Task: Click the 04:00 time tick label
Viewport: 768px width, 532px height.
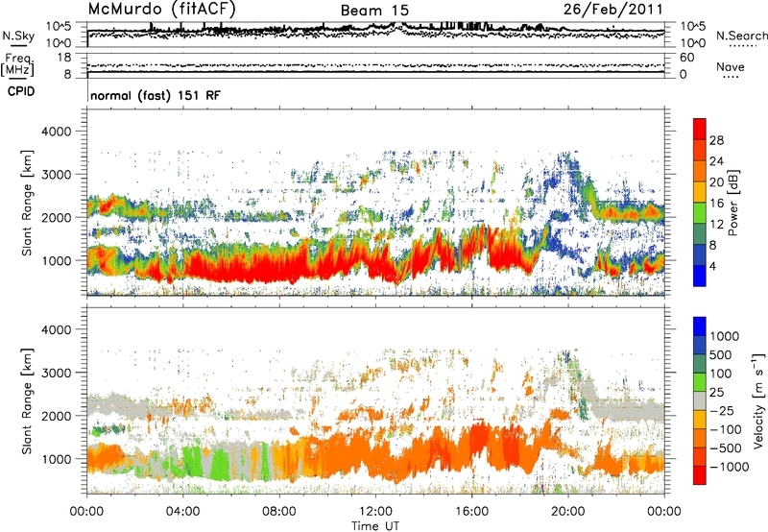Action: tap(182, 512)
